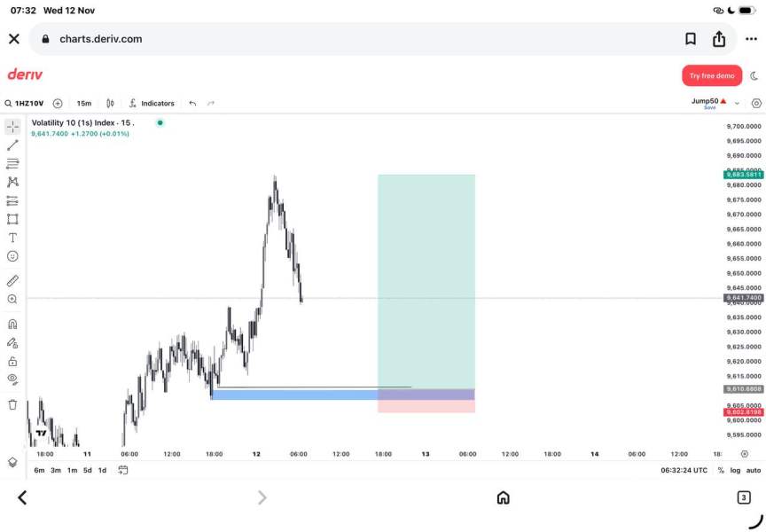Expand the Jump50 layout menu arrow
This screenshot has height=532, width=766.
click(x=737, y=103)
